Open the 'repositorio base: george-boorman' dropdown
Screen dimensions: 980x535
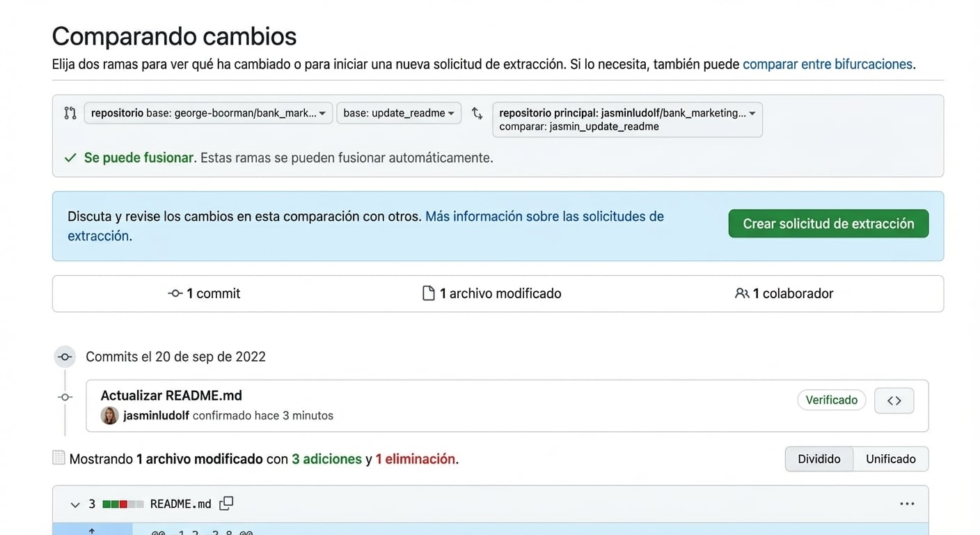[208, 113]
